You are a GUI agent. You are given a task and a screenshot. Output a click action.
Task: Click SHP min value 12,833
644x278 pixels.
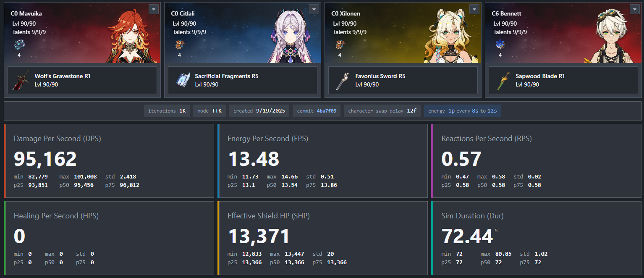pos(252,254)
